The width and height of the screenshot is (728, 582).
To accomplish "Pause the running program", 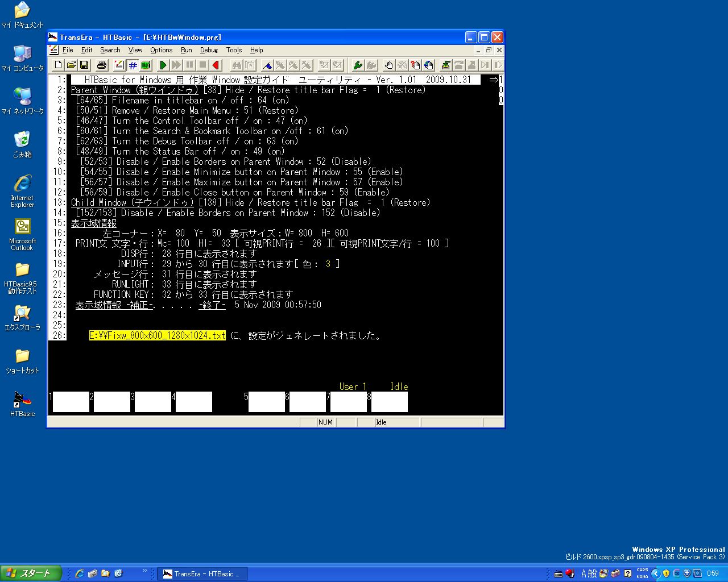I will (x=189, y=65).
